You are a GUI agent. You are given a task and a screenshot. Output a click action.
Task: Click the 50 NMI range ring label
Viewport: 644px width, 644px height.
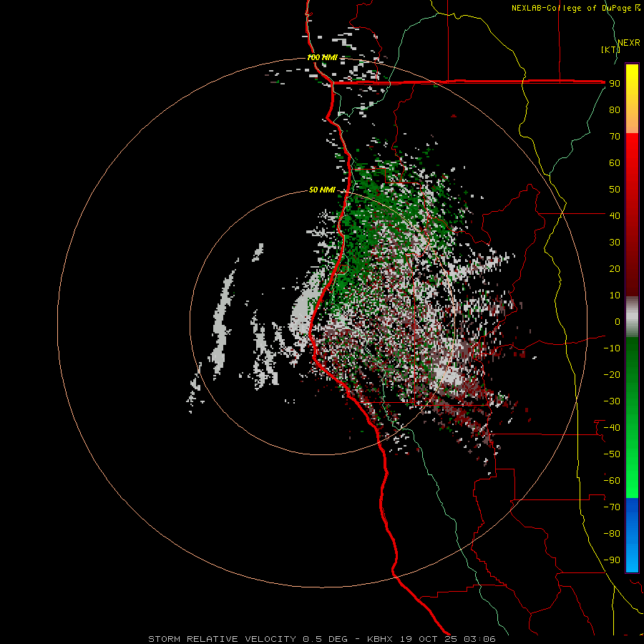322,190
